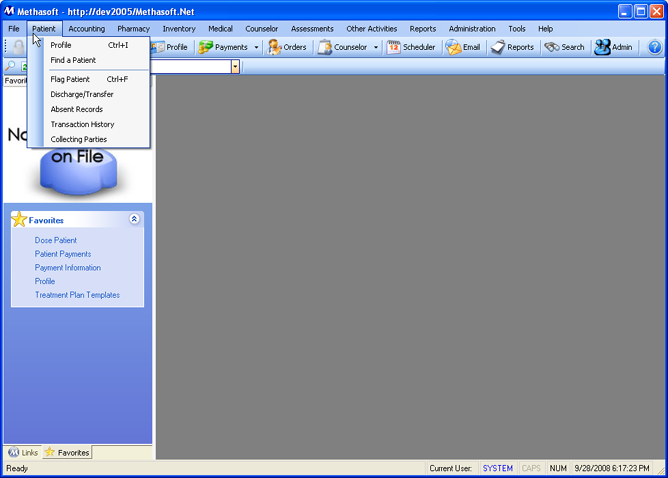This screenshot has width=668, height=478.
Task: Click the Favorites star icon in panel header
Action: (19, 219)
